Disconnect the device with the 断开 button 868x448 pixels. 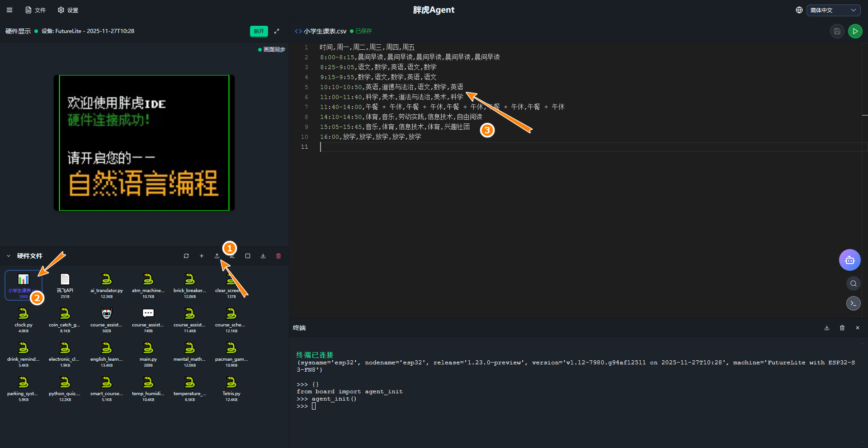(259, 31)
